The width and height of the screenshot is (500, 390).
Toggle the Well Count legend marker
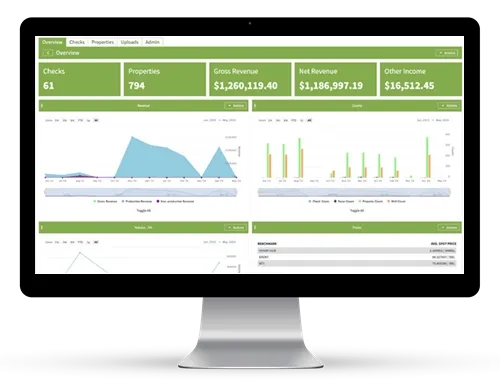pyautogui.click(x=388, y=201)
